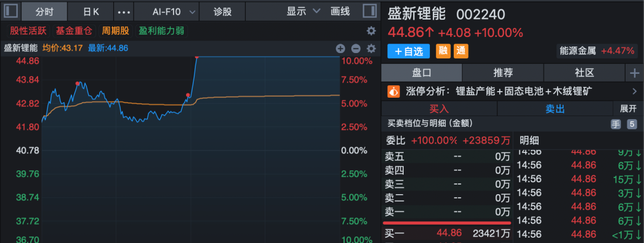Click the 10.00% top axis label
This screenshot has height=243, width=644.
357,61
